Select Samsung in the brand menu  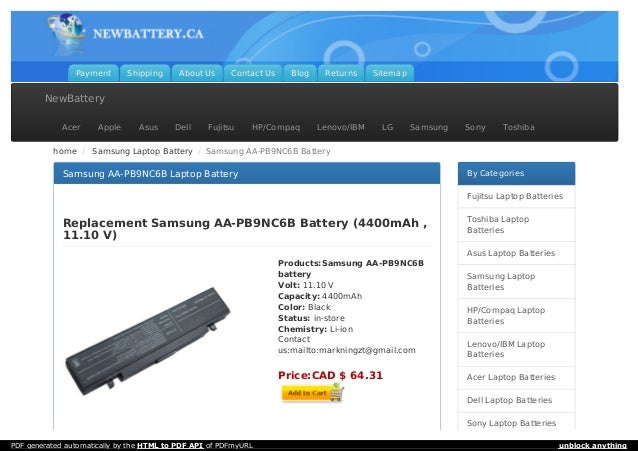coord(428,127)
